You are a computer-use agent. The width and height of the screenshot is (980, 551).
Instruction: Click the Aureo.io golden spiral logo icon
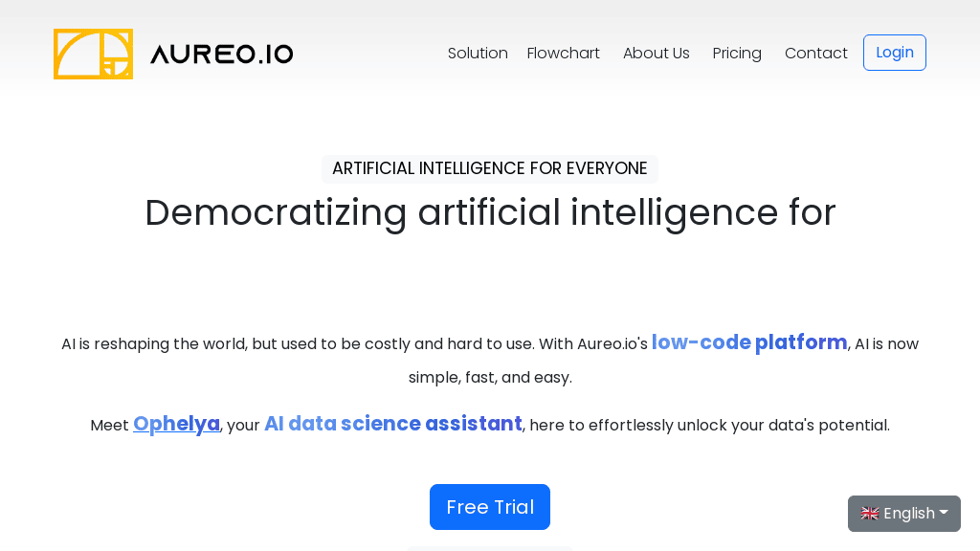tap(93, 54)
